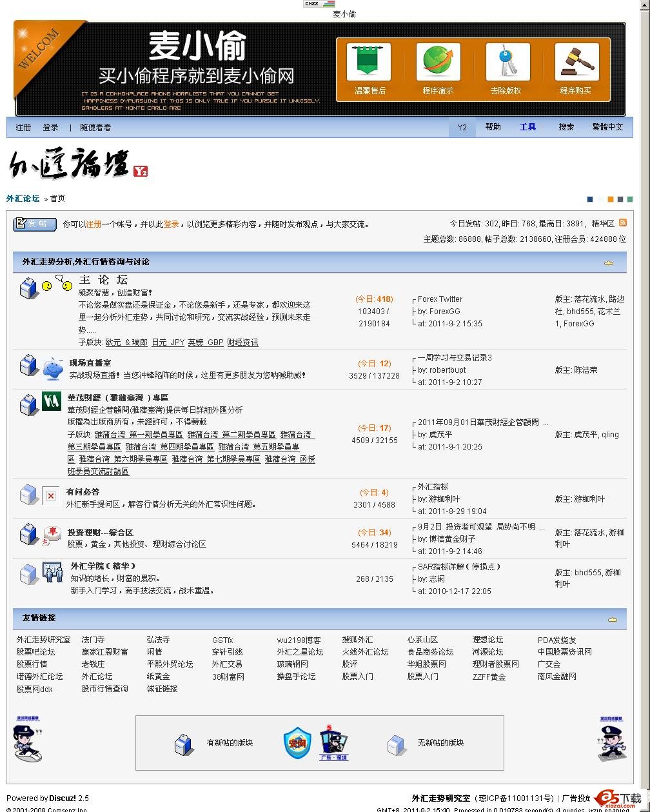This screenshot has width=650, height=812.
Task: Open the 搜索 menu item
Action: tap(566, 127)
